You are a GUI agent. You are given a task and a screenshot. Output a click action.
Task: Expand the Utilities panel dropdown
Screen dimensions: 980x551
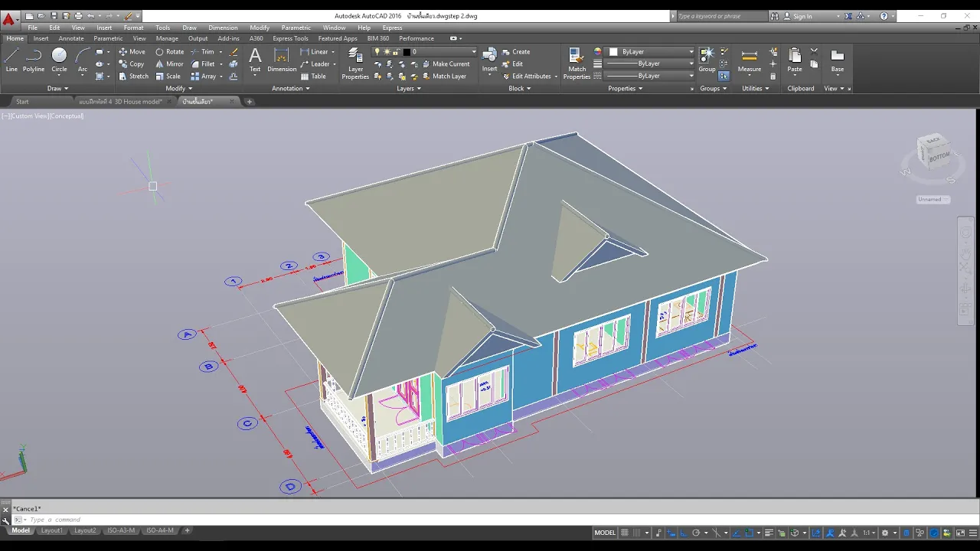coord(756,89)
